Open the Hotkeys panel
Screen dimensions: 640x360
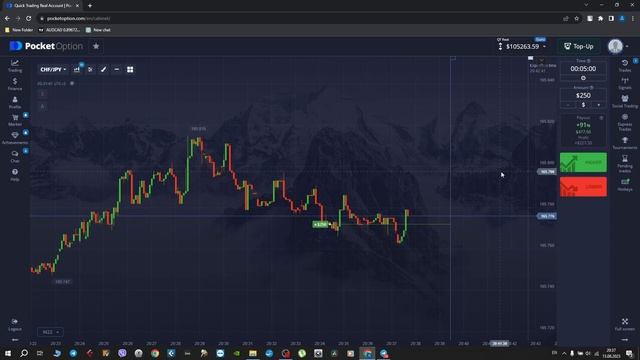pos(624,184)
